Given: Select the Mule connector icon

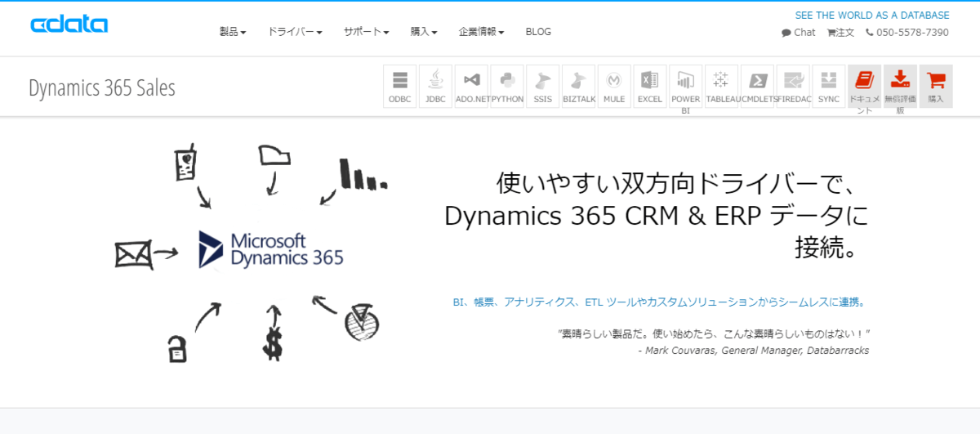Looking at the screenshot, I should click(614, 86).
